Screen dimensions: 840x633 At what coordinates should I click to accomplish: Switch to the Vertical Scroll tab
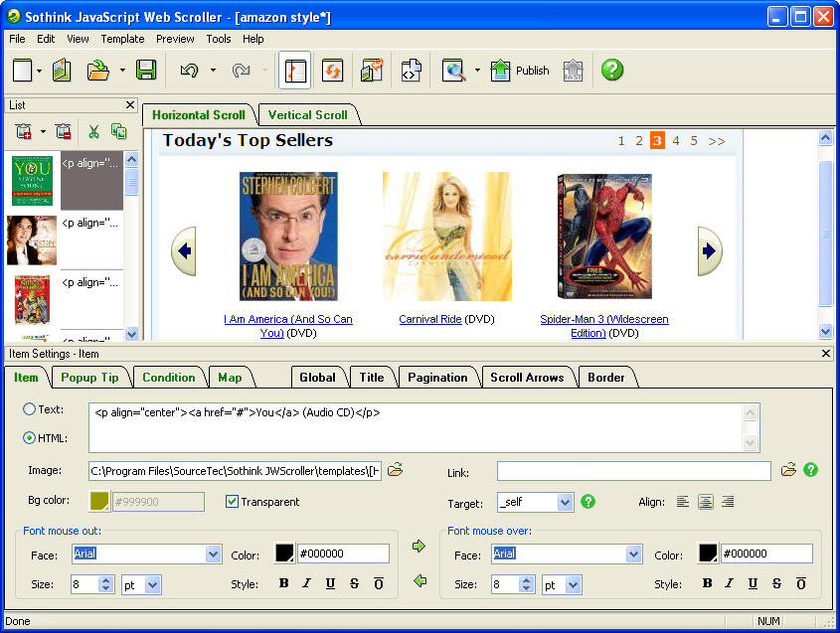pos(307,115)
